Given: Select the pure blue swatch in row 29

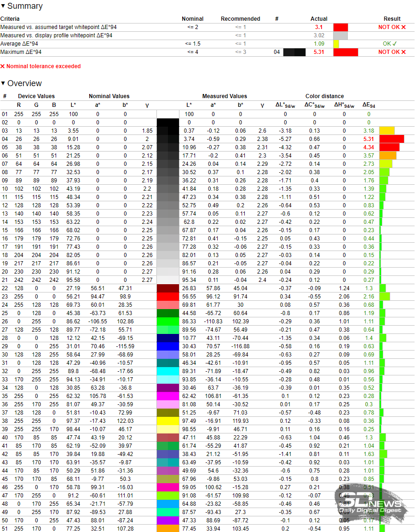Looking at the screenshot, I should (x=167, y=346).
